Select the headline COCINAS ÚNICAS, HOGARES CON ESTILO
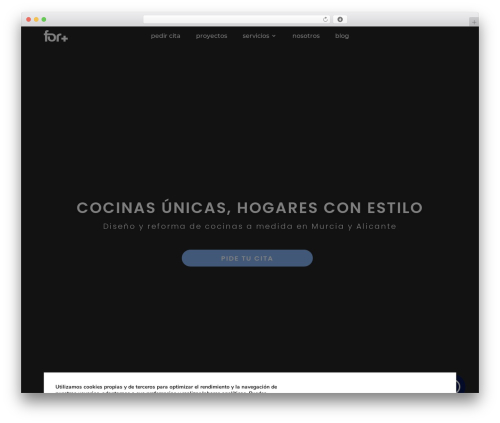Image resolution: width=500 pixels, height=423 pixels. [x=250, y=208]
